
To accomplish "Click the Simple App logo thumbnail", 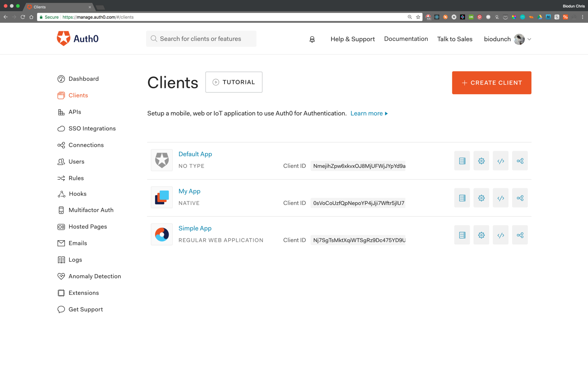I will coord(162,234).
